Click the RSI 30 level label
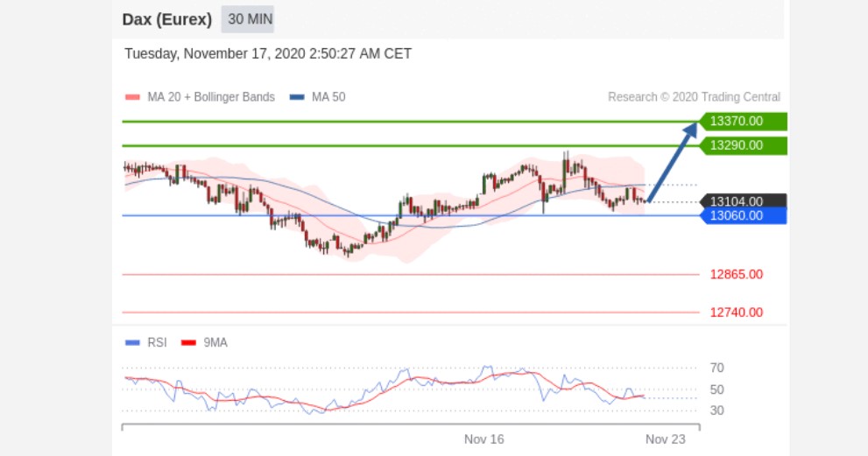Viewport: 868px width, 456px height. [716, 410]
